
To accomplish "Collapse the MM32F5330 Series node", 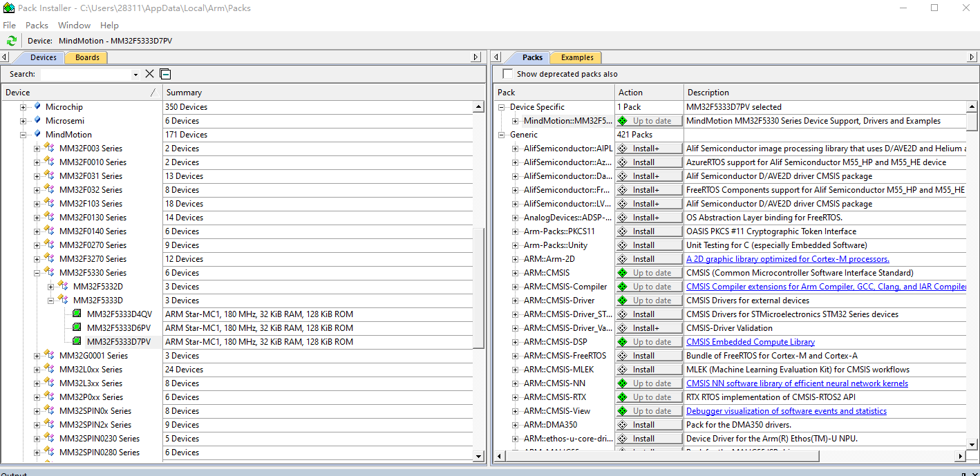I will [37, 273].
